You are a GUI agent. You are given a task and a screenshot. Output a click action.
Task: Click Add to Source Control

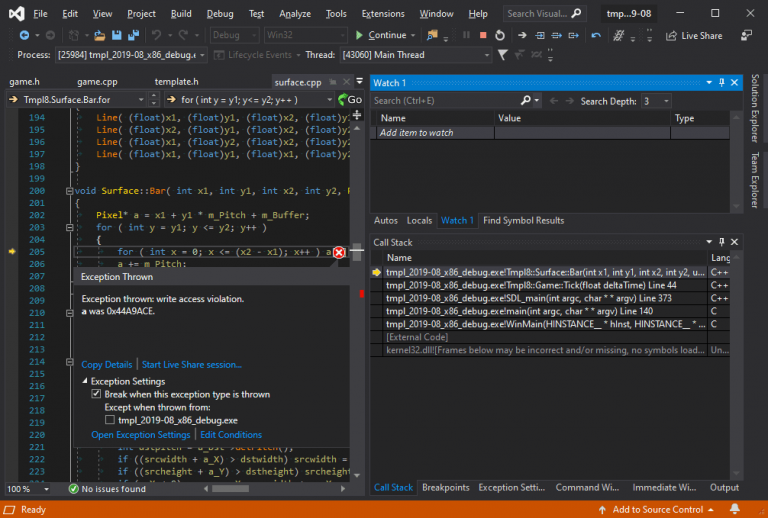point(656,510)
